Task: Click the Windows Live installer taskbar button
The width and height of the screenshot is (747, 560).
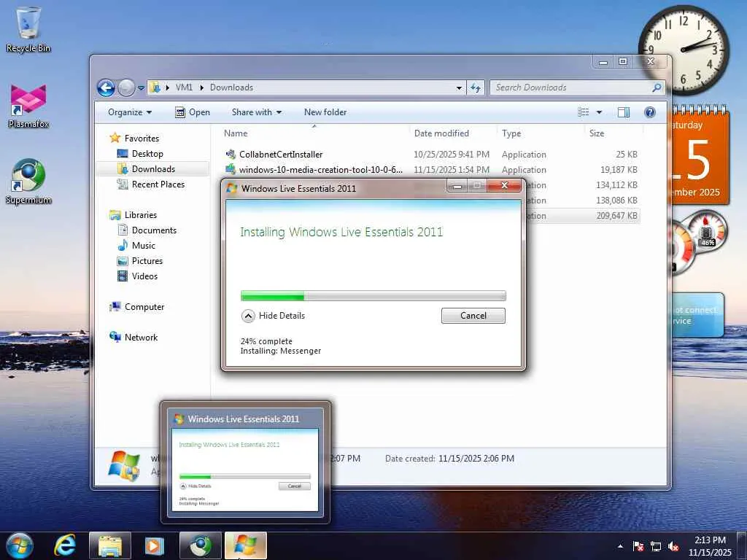Action: coord(245,545)
